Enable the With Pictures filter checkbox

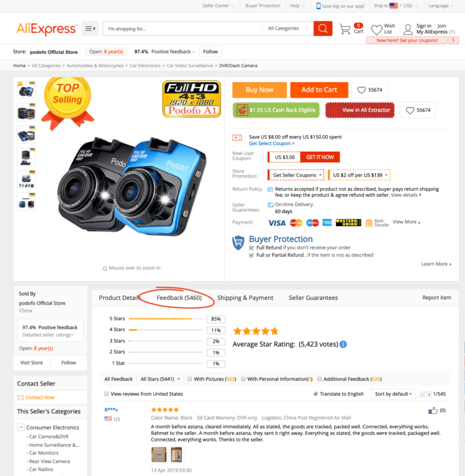190,379
